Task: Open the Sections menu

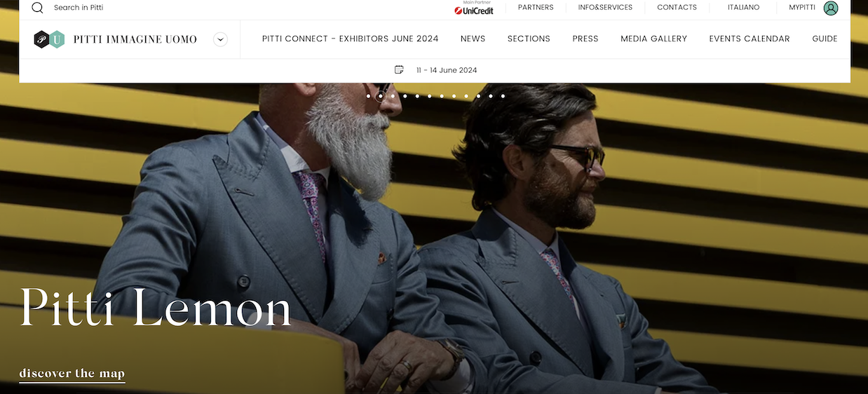Action: coord(529,39)
